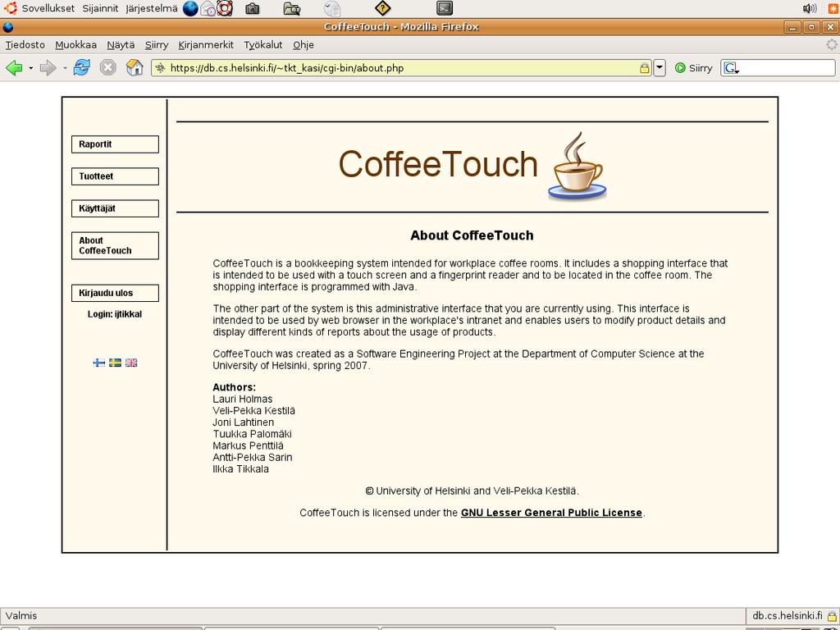The width and height of the screenshot is (840, 630).
Task: Click the CoffeeTouch coffee cup logo
Action: (x=577, y=166)
